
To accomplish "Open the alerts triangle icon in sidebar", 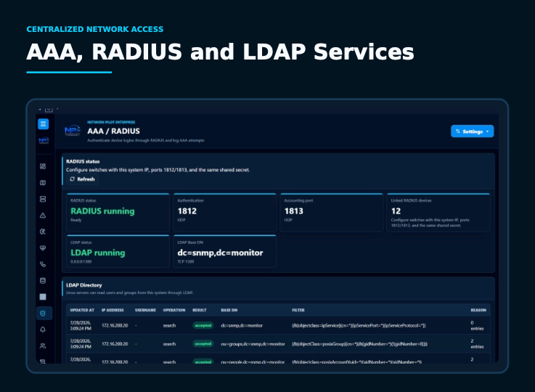I will (x=43, y=216).
